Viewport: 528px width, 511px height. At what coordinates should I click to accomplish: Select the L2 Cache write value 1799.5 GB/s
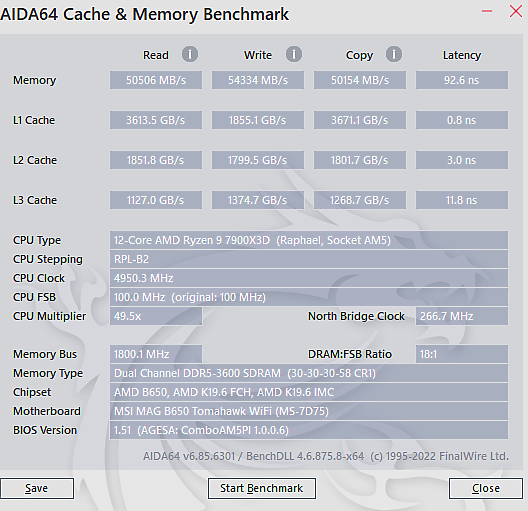tap(258, 160)
